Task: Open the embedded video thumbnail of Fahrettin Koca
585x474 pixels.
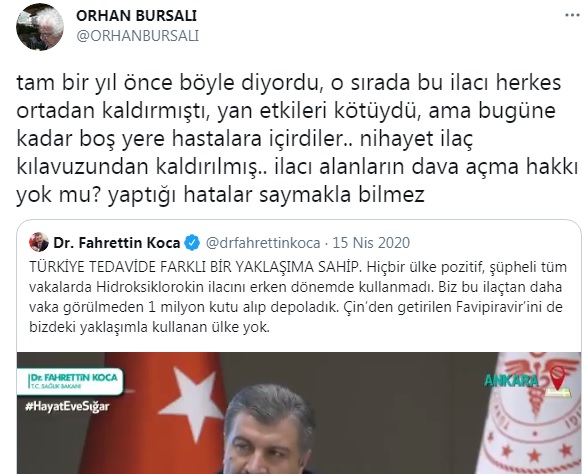Action: point(299,413)
